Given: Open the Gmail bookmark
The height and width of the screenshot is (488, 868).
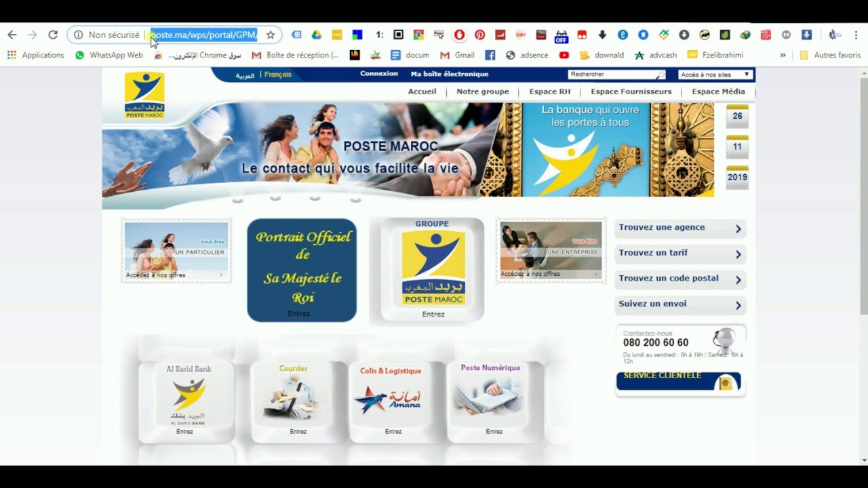Looking at the screenshot, I should [457, 55].
